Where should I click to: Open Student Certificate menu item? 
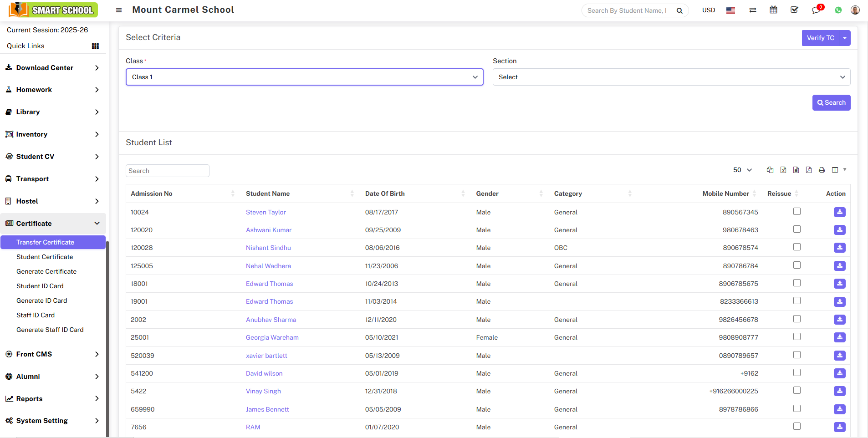pyautogui.click(x=45, y=257)
